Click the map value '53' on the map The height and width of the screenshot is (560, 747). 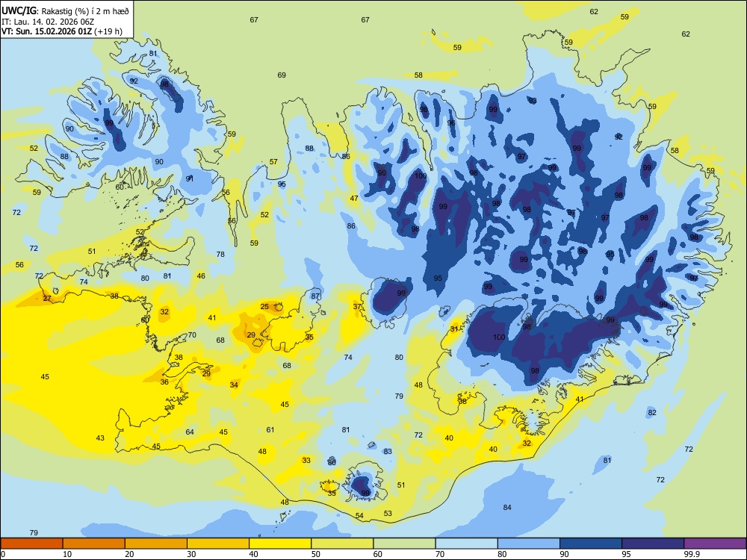coord(388,514)
